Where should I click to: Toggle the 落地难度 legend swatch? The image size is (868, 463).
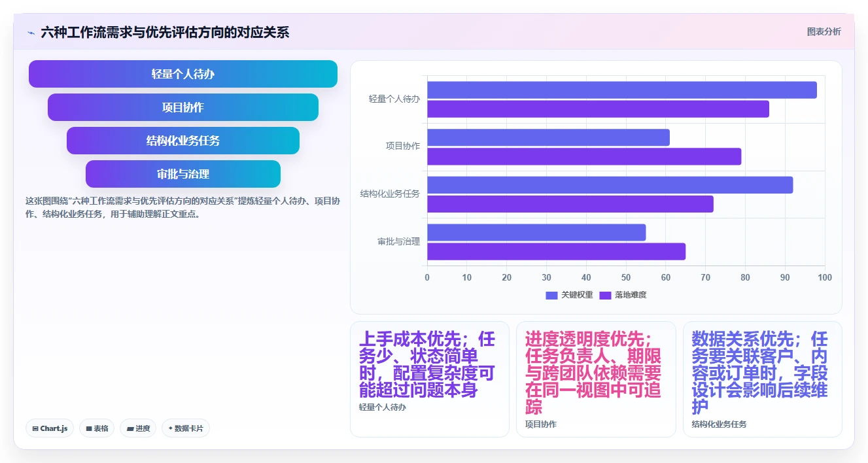606,295
